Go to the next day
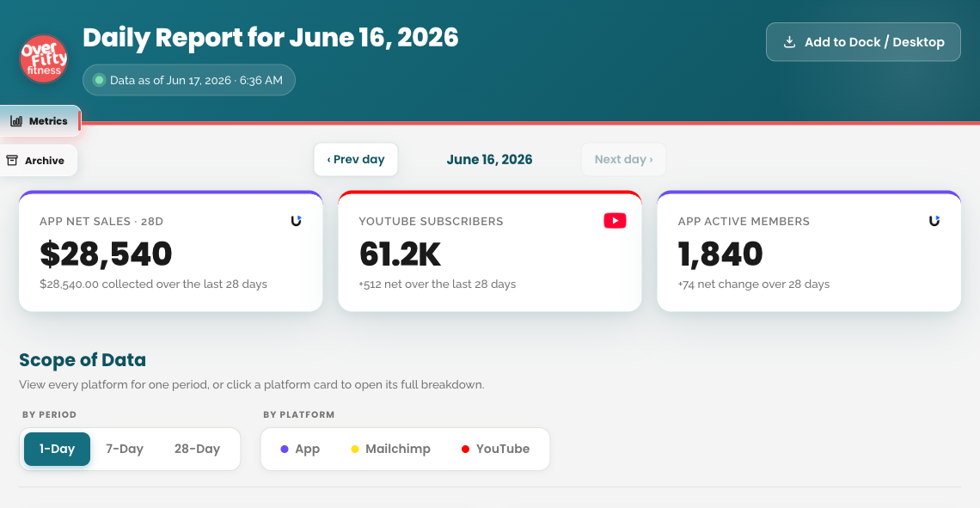Image resolution: width=980 pixels, height=508 pixels. click(x=623, y=159)
